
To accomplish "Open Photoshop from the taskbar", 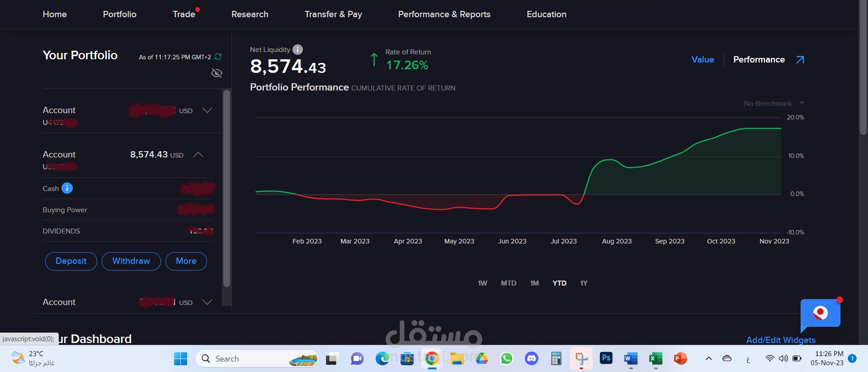I will point(606,358).
